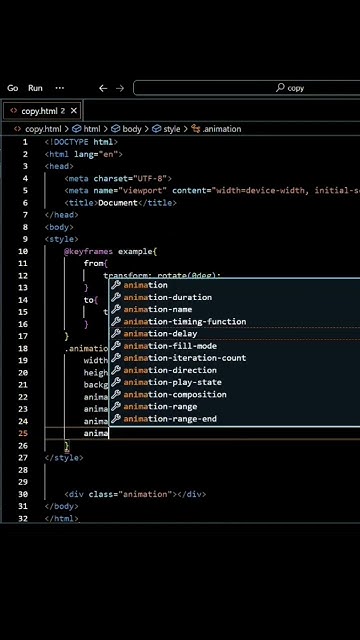Choose the animation-play-state suggestion
The width and height of the screenshot is (360, 640).
235,382
